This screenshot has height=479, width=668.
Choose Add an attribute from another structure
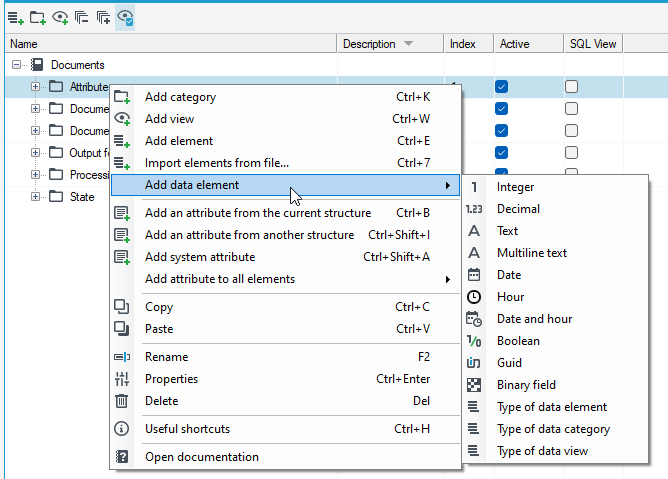[285, 235]
